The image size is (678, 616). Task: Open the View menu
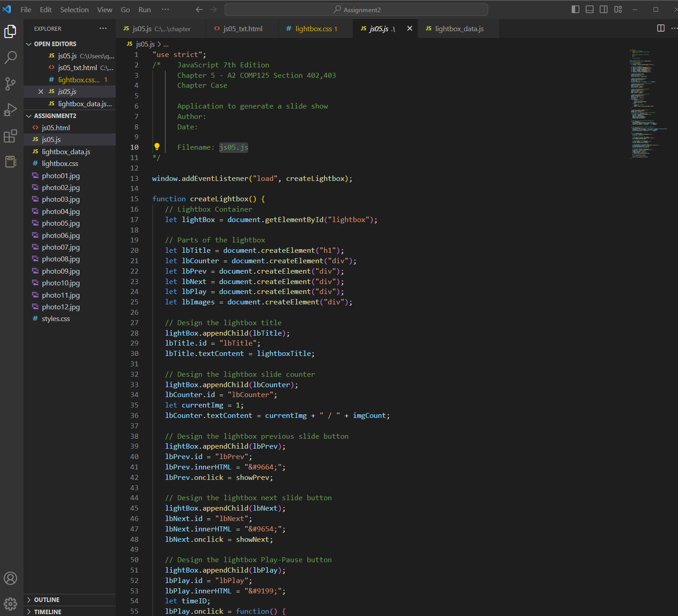(104, 9)
